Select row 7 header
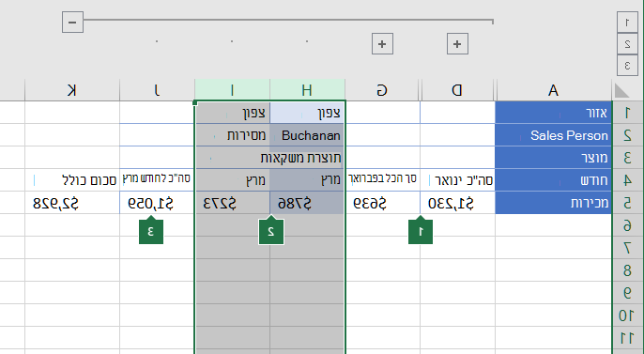Screen dimensions: 644x354 coord(627,248)
